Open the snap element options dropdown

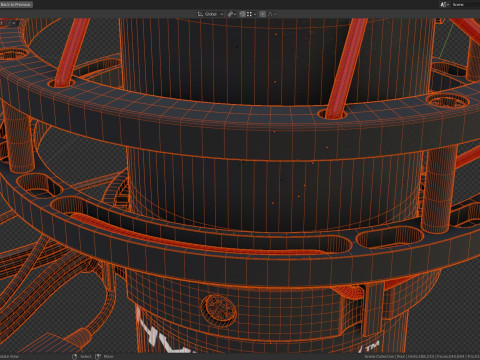point(251,14)
